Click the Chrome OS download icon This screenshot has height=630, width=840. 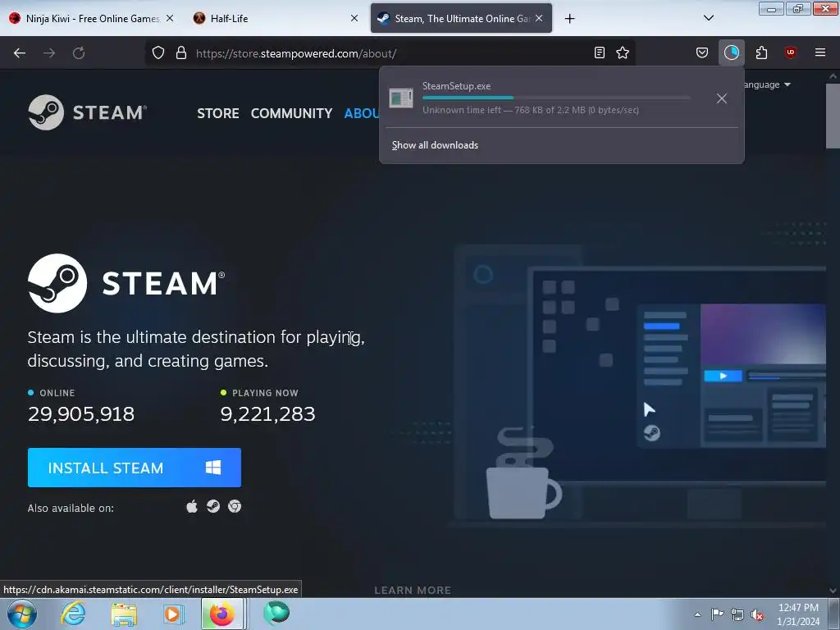point(235,506)
